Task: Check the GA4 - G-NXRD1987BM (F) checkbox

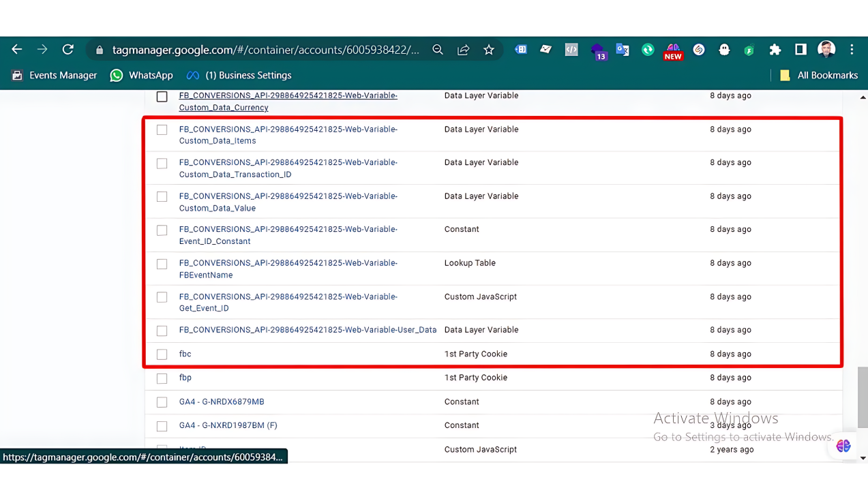Action: tap(162, 426)
